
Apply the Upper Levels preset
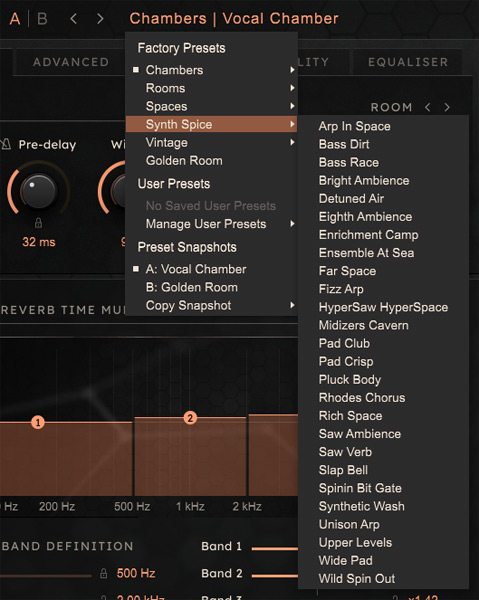pos(383,542)
